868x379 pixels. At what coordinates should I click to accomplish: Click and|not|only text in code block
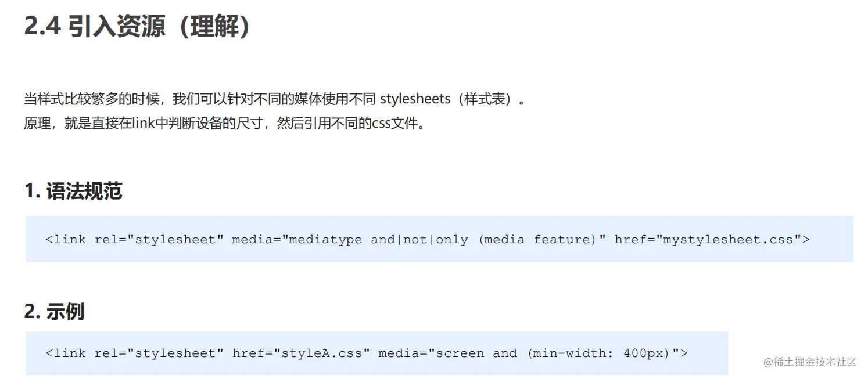(419, 239)
